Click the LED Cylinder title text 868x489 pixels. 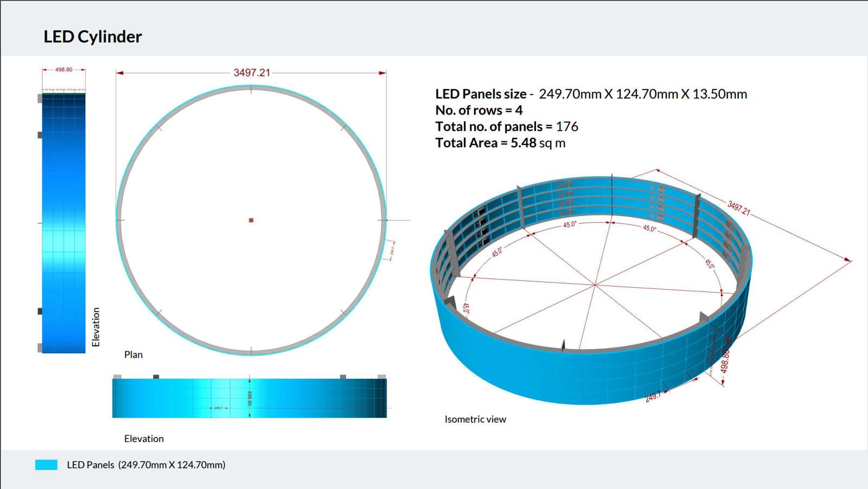click(x=92, y=37)
